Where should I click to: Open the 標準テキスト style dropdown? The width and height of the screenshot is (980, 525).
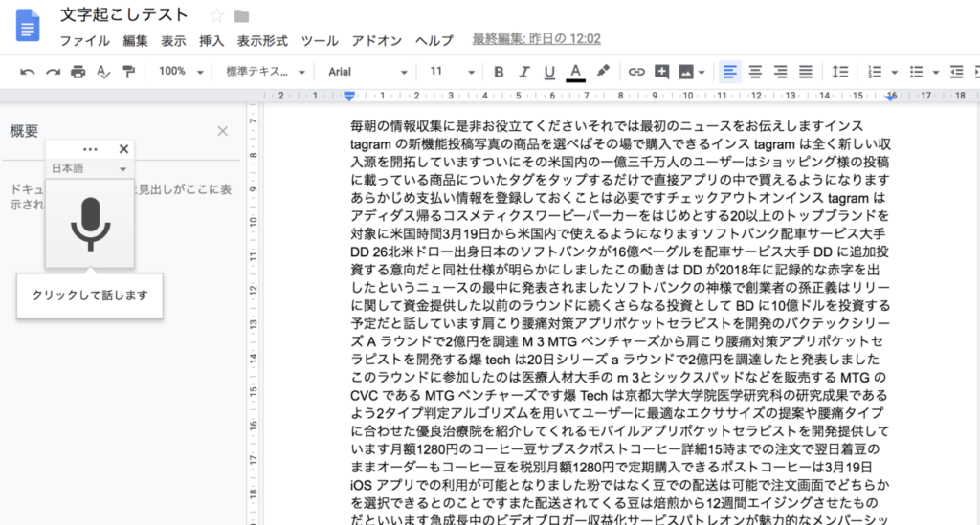(265, 72)
